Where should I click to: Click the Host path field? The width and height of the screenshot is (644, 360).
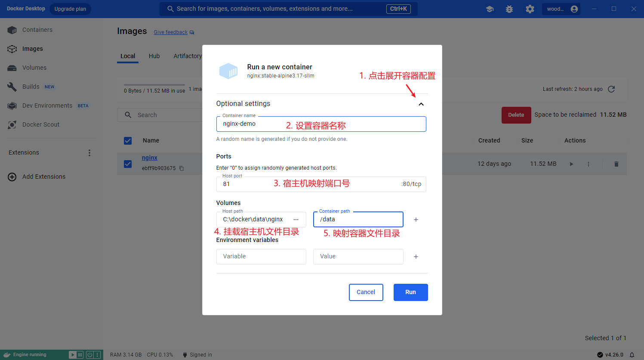261,220
